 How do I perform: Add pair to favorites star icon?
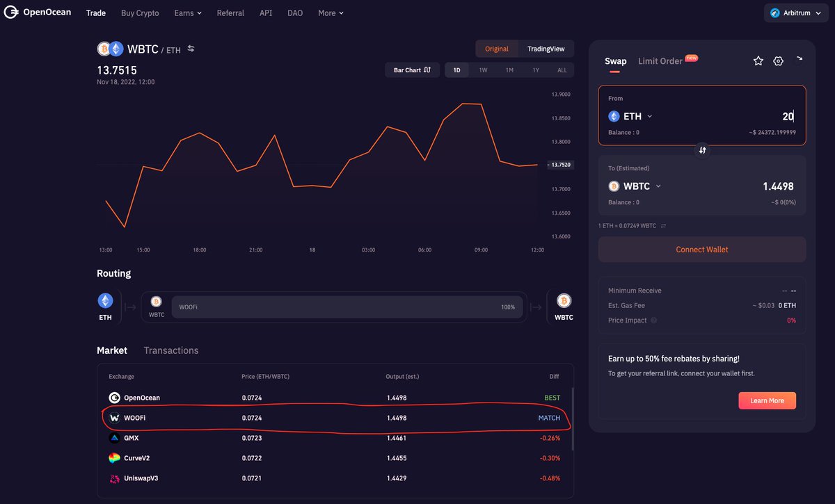[x=758, y=61]
